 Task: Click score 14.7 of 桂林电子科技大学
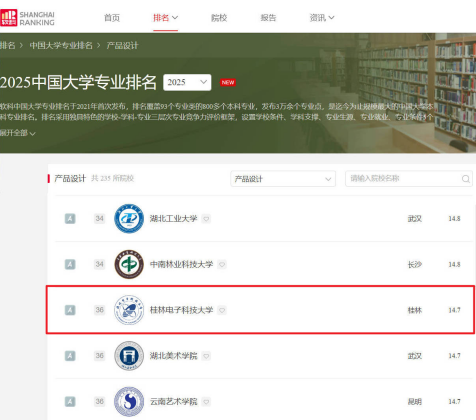point(454,310)
